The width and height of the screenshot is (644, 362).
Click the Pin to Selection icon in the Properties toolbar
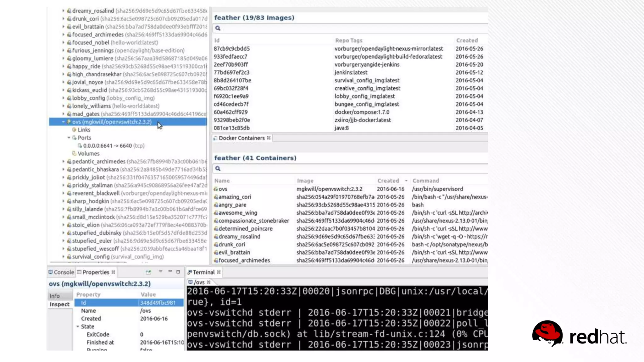148,272
